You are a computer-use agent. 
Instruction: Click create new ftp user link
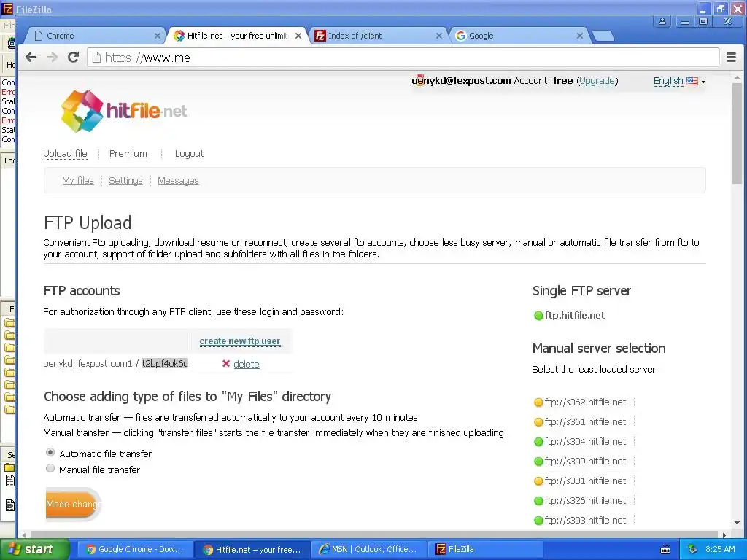pos(239,341)
